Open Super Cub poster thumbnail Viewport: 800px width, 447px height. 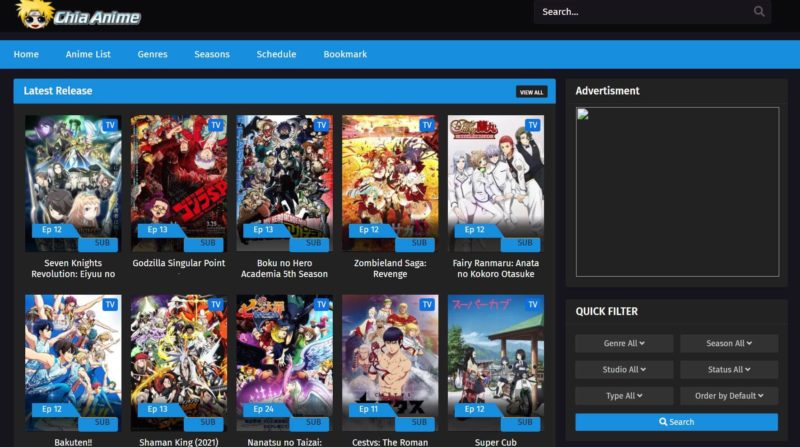(x=495, y=363)
